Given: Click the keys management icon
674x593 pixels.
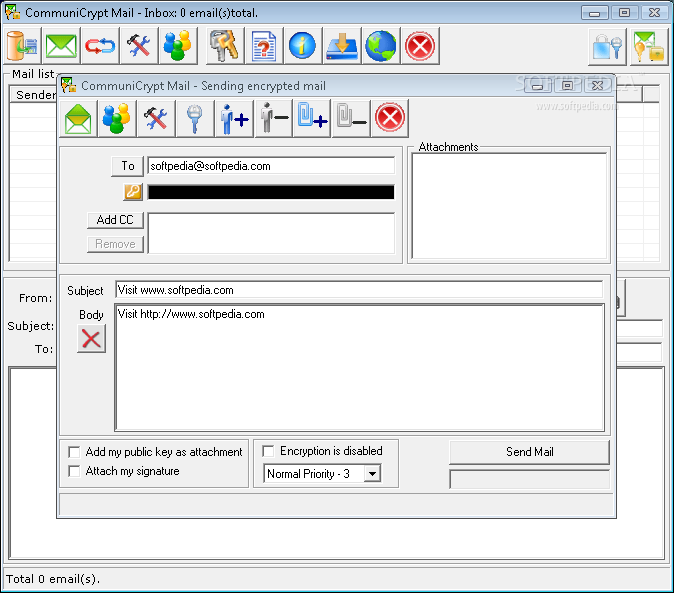Looking at the screenshot, I should point(225,46).
